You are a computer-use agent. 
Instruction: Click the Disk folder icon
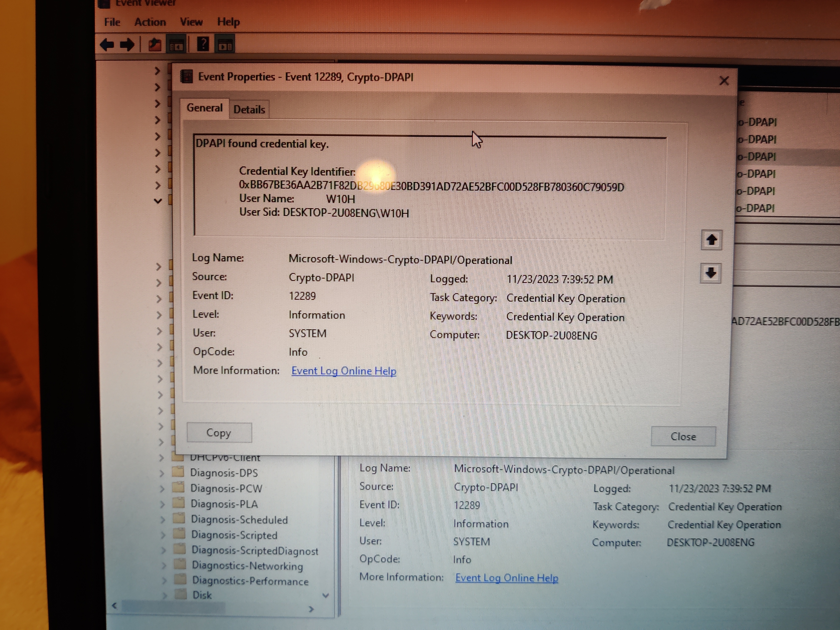point(180,594)
